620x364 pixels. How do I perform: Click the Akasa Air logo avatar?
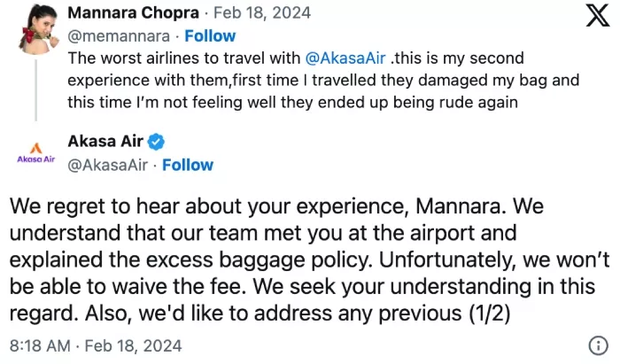point(36,153)
